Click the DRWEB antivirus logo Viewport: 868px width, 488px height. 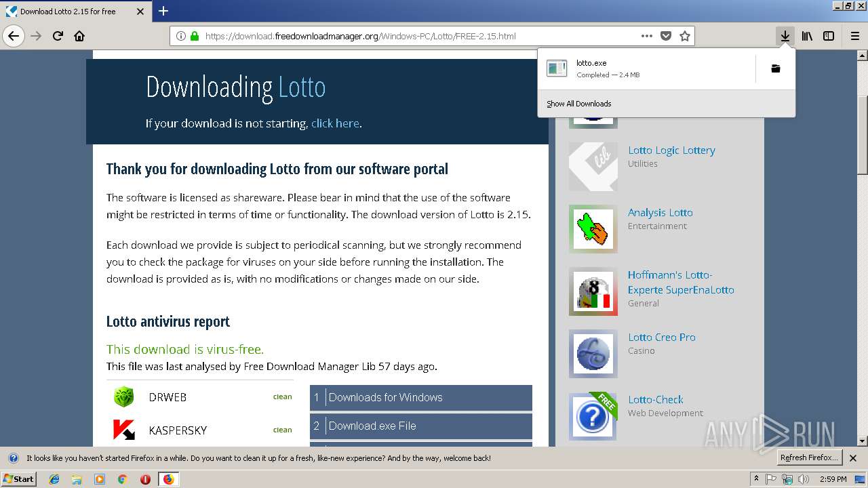[x=123, y=397]
